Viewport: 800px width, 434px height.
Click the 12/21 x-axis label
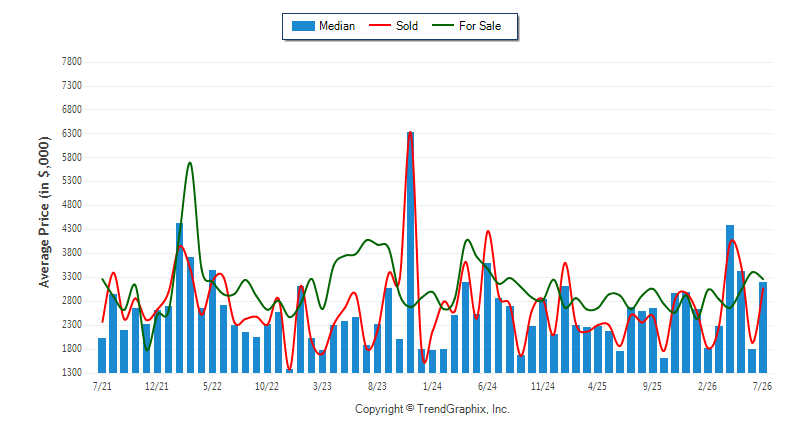[x=157, y=386]
